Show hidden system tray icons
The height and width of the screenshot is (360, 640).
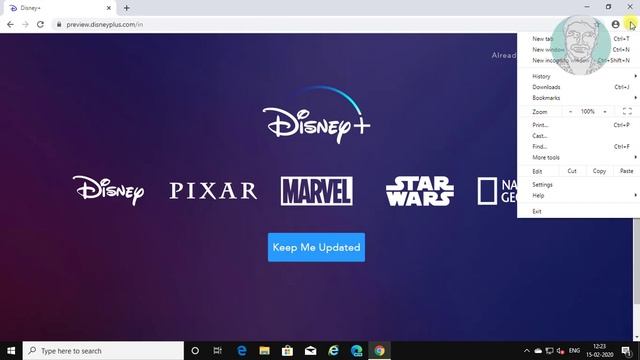coord(527,351)
